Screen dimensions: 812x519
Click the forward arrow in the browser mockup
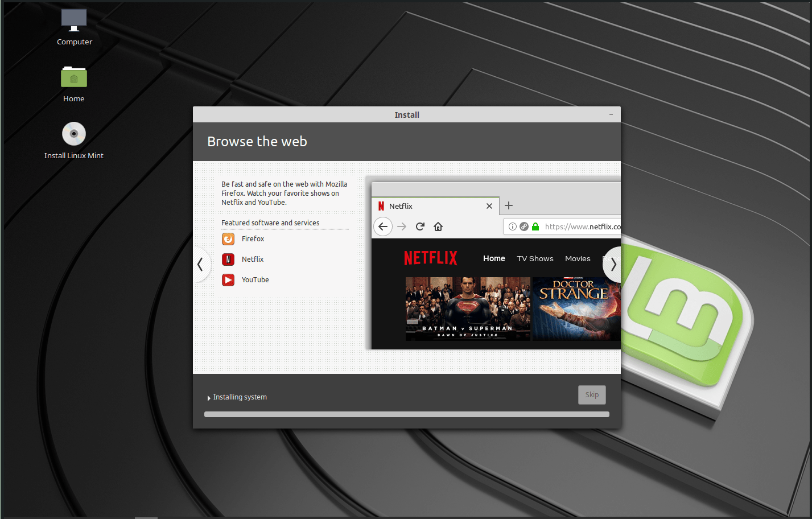point(402,226)
